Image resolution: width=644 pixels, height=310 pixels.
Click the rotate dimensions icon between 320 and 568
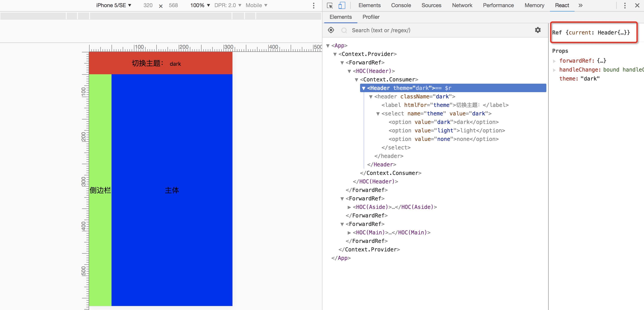[161, 6]
